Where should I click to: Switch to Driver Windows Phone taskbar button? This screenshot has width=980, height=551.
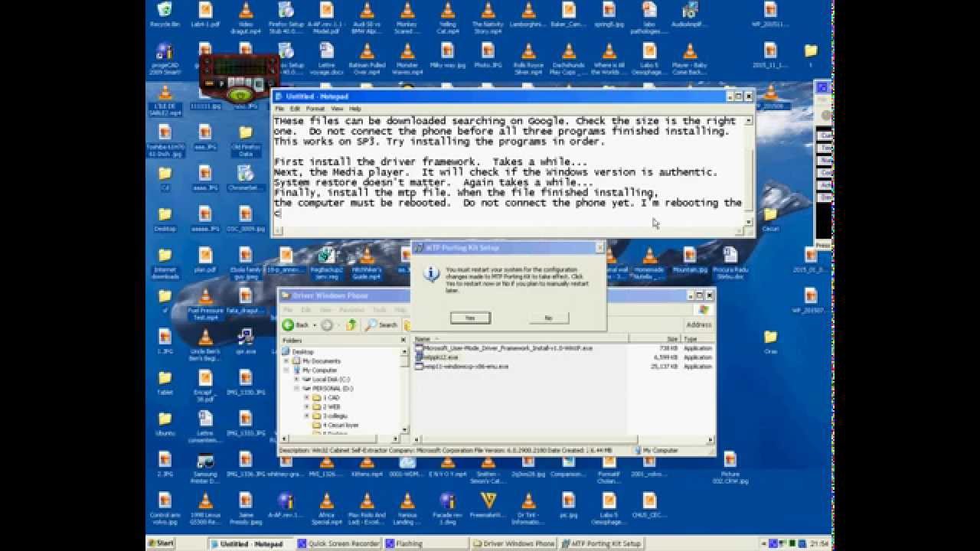click(514, 544)
